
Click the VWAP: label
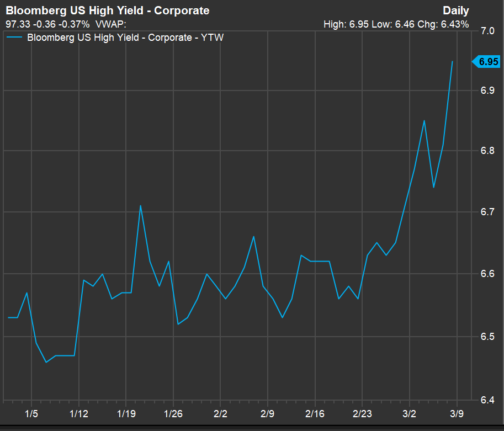coord(110,24)
